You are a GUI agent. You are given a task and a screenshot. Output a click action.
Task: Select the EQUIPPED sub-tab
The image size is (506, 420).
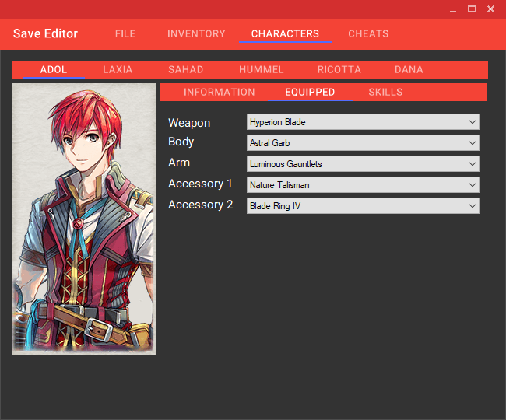[310, 93]
